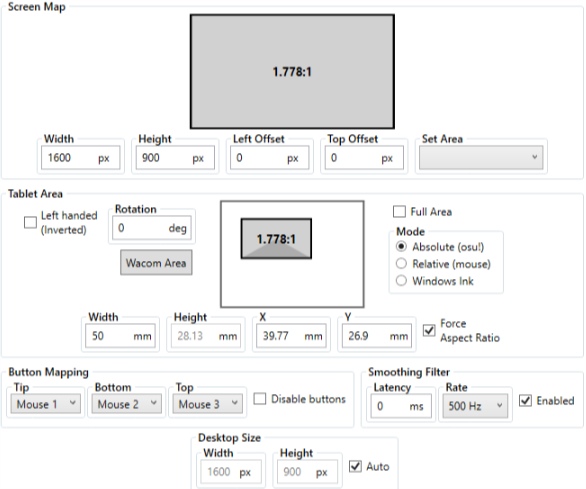Toggle smoothing filter Enabled checkbox
Image resolution: width=586 pixels, height=489 pixels.
[x=525, y=400]
